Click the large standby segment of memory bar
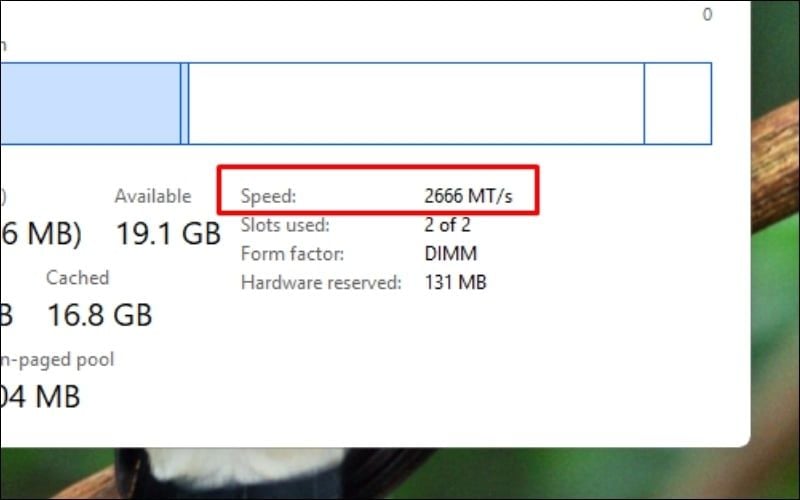This screenshot has width=800, height=500. [415, 104]
